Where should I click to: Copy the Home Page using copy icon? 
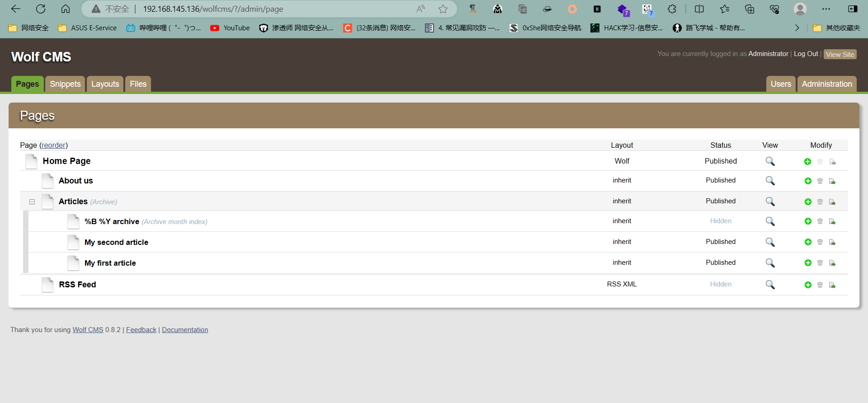(x=832, y=162)
